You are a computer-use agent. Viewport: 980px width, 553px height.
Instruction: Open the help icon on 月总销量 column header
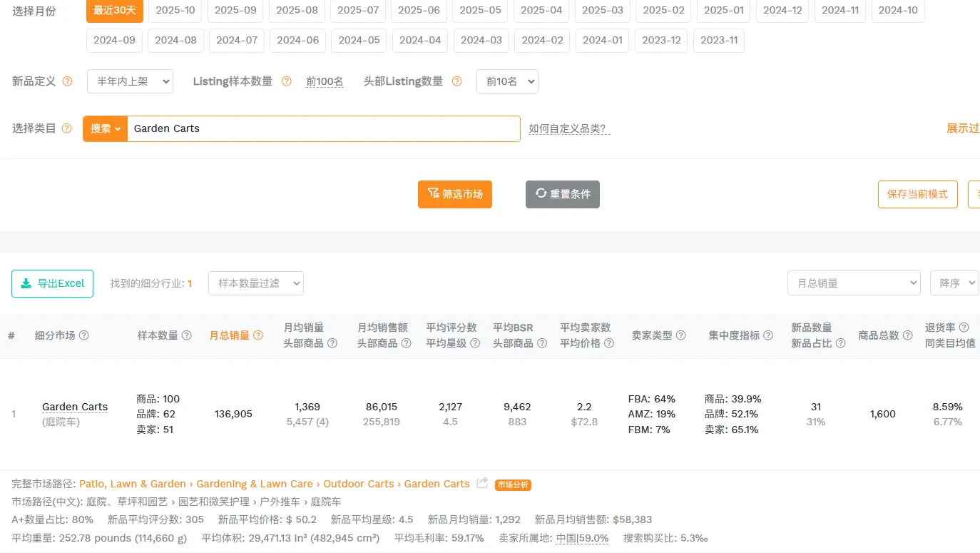[257, 334]
